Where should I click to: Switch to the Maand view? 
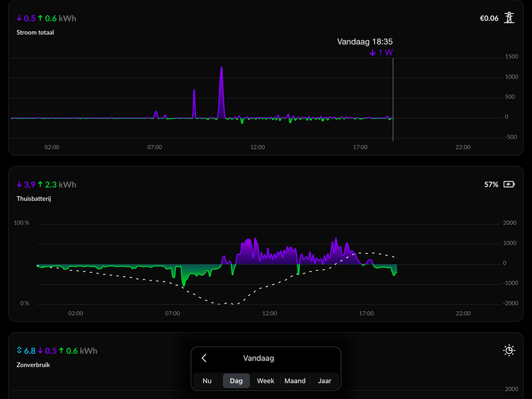(x=295, y=380)
